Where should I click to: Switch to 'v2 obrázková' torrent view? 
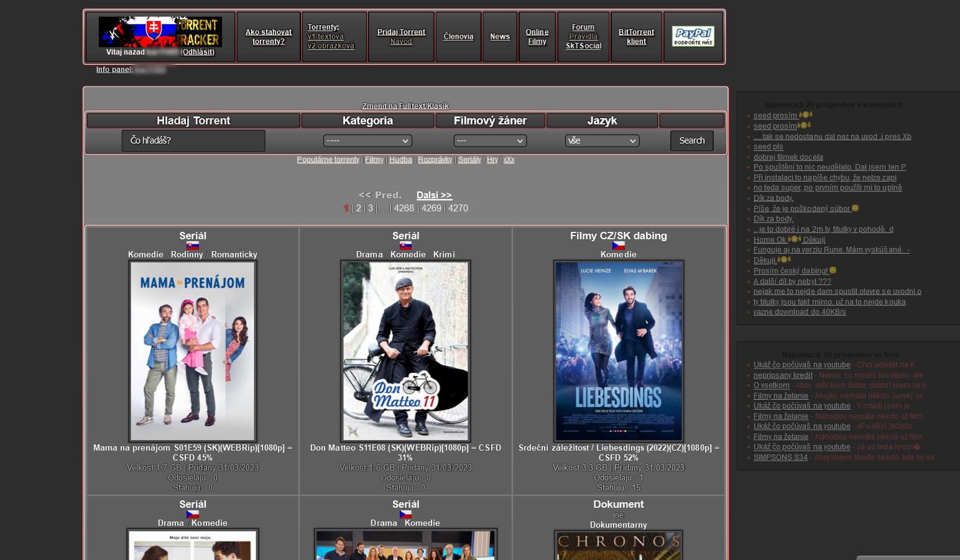tap(331, 46)
